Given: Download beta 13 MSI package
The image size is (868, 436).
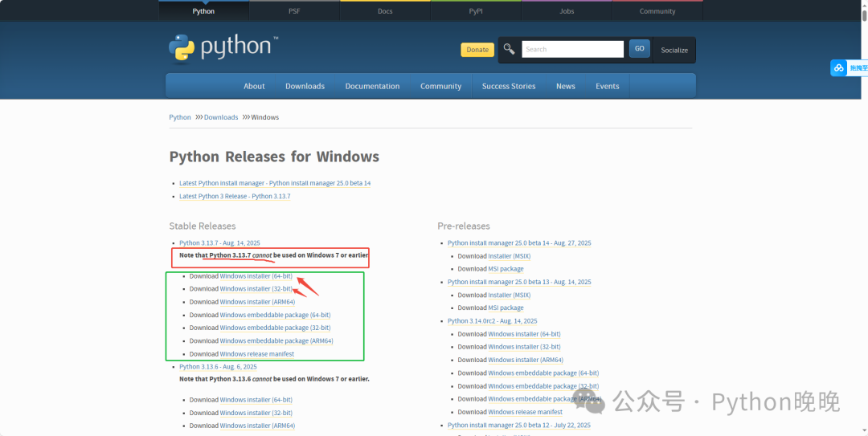Looking at the screenshot, I should pos(506,308).
